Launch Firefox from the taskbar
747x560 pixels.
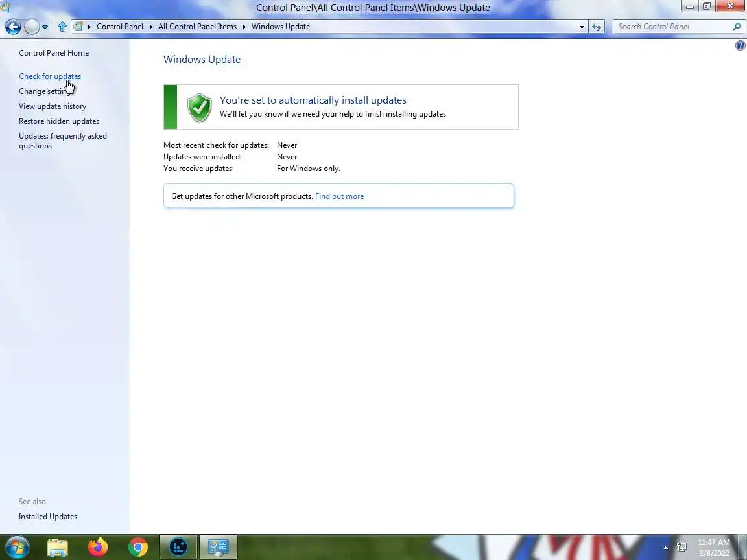pos(98,547)
